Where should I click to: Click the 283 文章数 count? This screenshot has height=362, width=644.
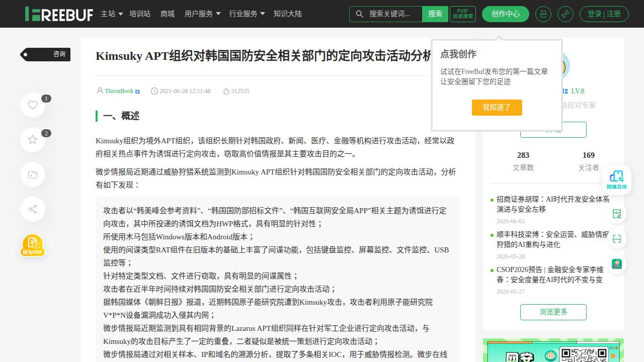point(523,161)
